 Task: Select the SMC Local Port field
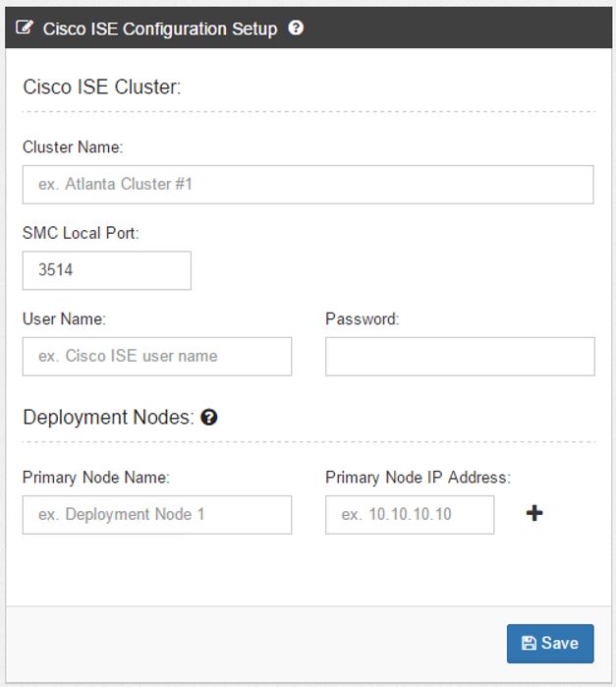coord(107,270)
